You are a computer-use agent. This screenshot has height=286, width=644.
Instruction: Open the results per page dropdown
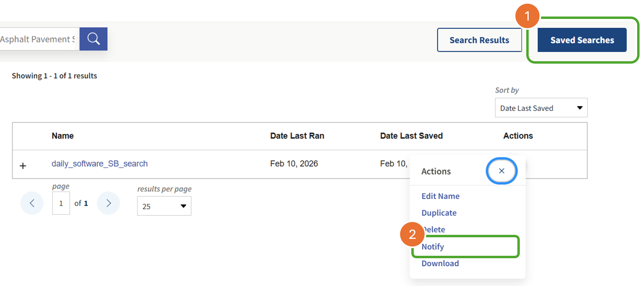click(164, 206)
